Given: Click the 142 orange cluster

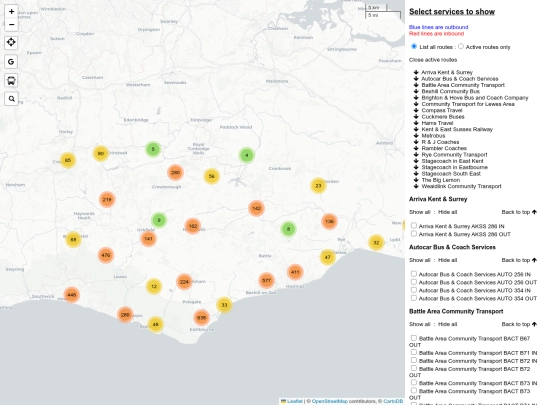Looking at the screenshot, I should click(256, 208).
